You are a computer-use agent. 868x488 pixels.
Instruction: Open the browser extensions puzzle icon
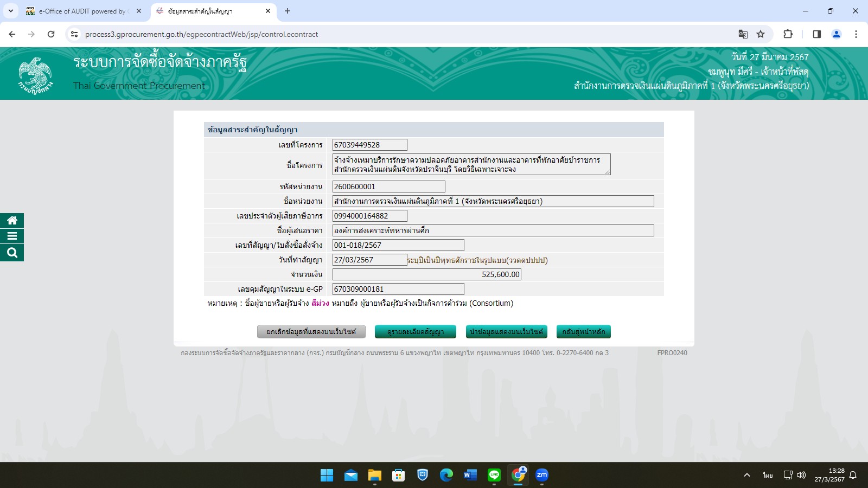pos(788,34)
